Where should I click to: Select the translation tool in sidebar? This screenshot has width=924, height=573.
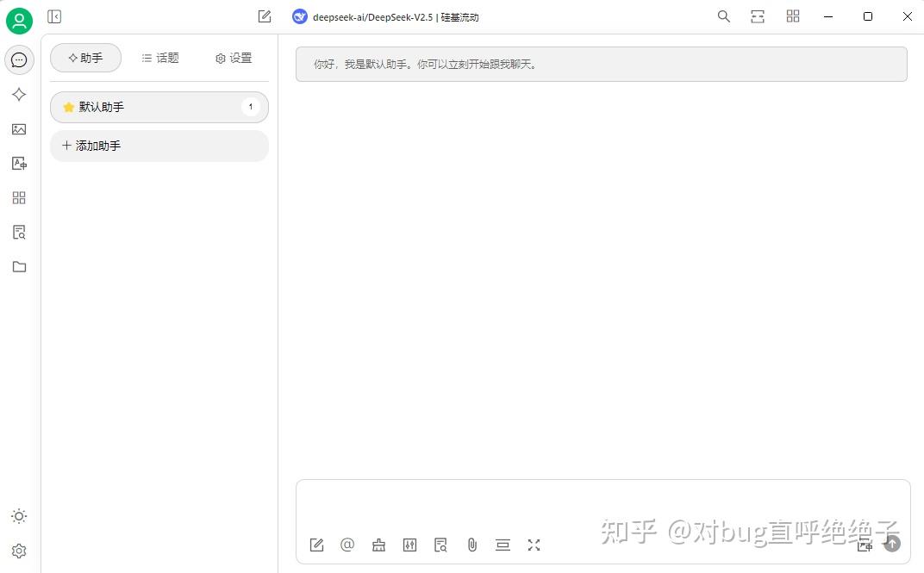[19, 163]
